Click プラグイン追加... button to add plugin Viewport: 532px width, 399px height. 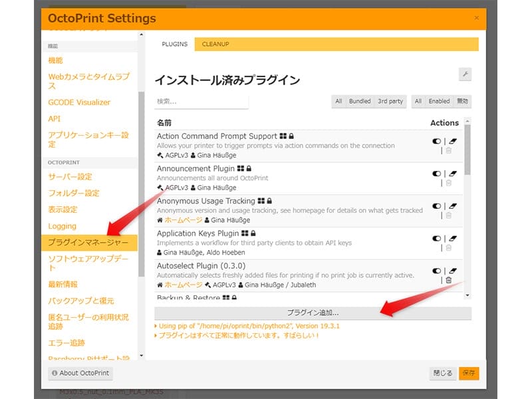pos(313,313)
